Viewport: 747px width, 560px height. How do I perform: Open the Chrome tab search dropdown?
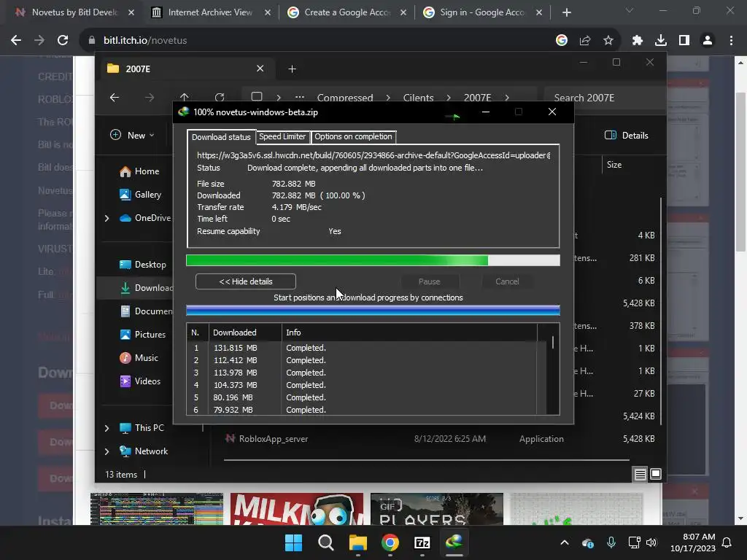pos(630,10)
